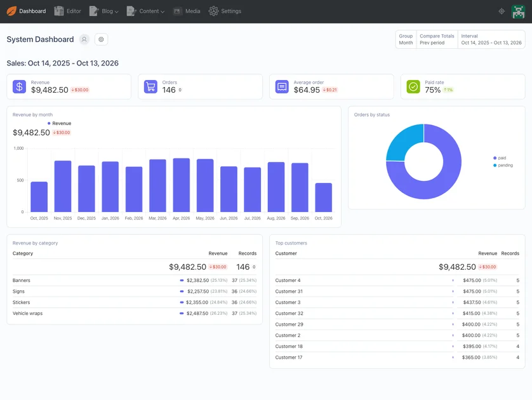
Task: Sort customers table by Revenue header
Action: 488,253
